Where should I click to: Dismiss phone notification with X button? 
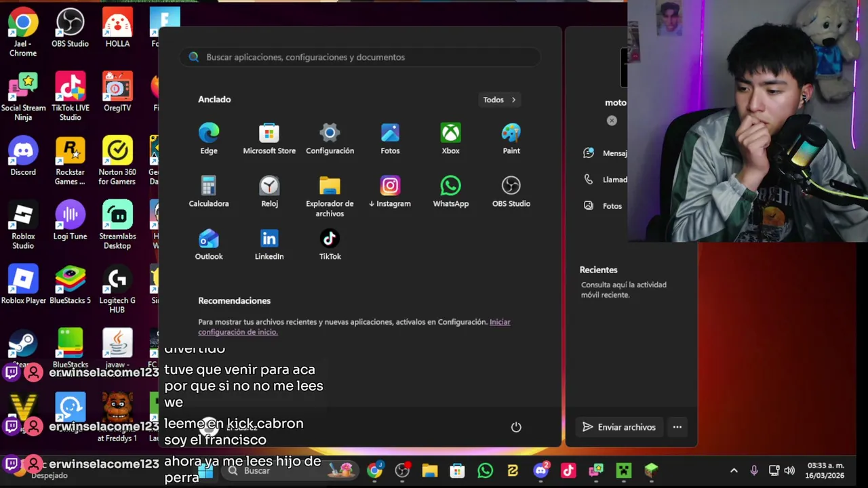pos(612,121)
